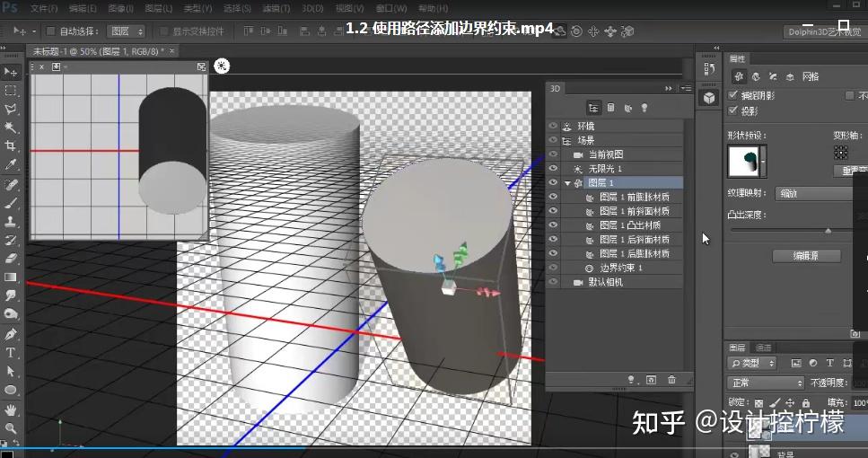Image resolution: width=868 pixels, height=458 pixels.
Task: Delete selected object in 3D panel
Action: point(671,379)
